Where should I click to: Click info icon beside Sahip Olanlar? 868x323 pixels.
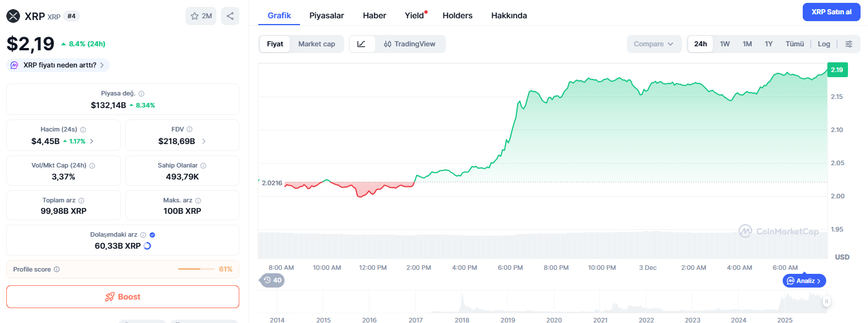pos(203,166)
